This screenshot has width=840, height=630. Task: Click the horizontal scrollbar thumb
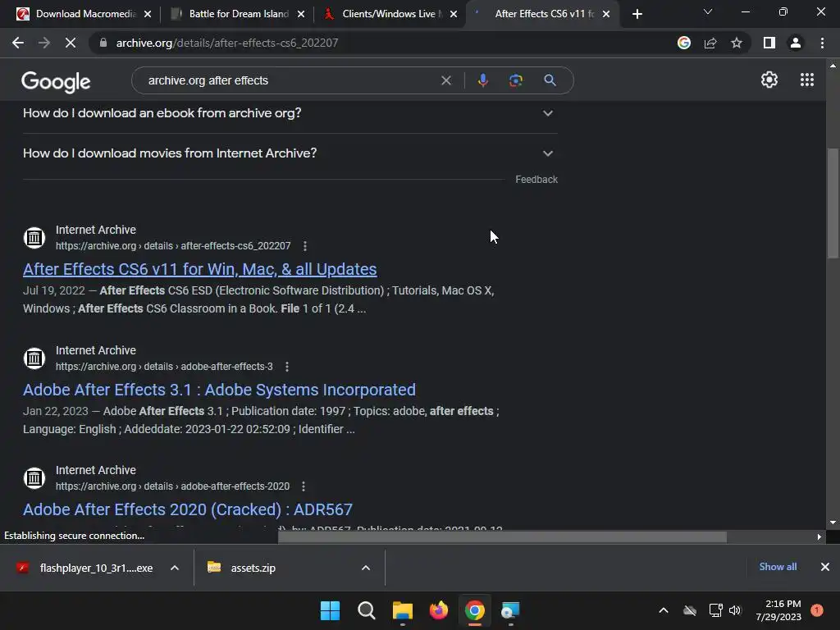click(502, 536)
